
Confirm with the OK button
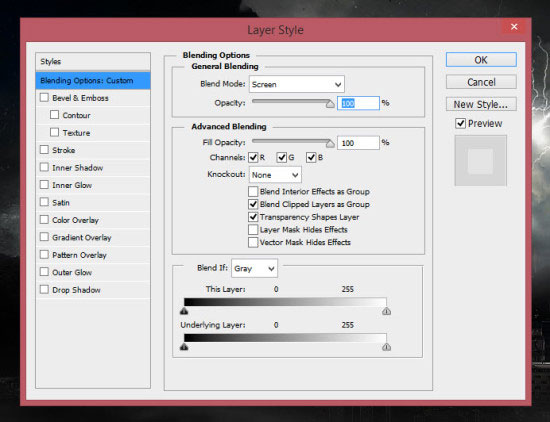(481, 60)
